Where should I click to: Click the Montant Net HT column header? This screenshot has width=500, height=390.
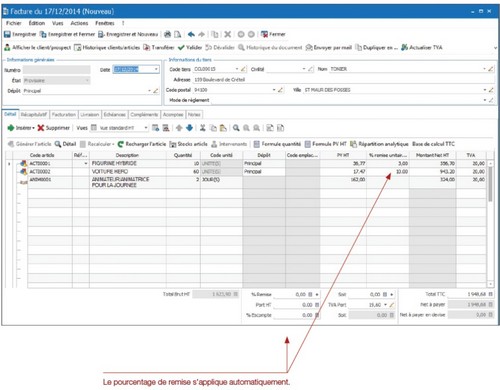432,155
